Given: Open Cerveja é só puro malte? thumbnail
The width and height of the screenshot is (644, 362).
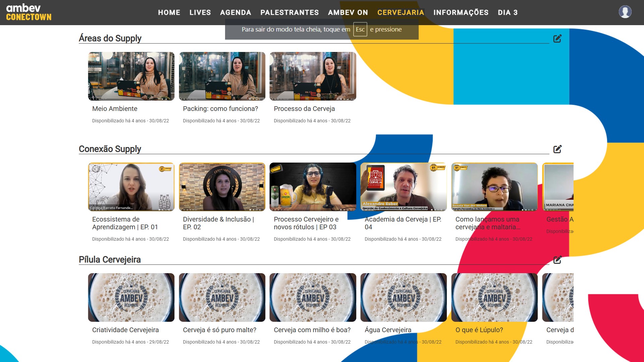Looking at the screenshot, I should (x=222, y=297).
